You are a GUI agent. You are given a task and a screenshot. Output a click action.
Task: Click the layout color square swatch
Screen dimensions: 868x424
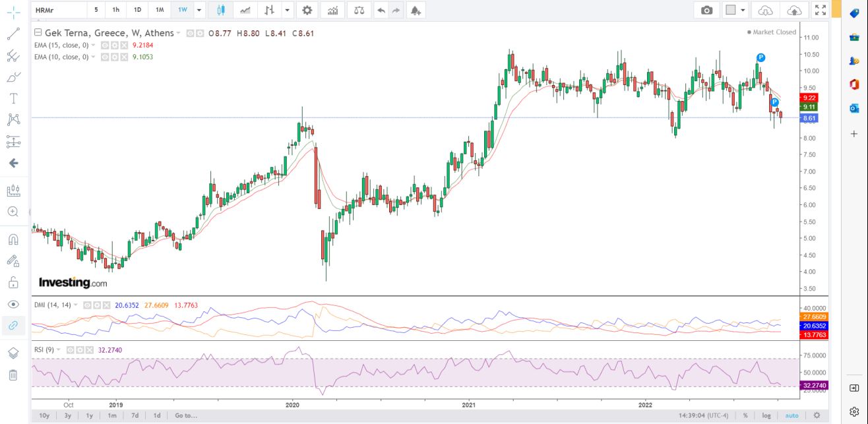click(730, 10)
